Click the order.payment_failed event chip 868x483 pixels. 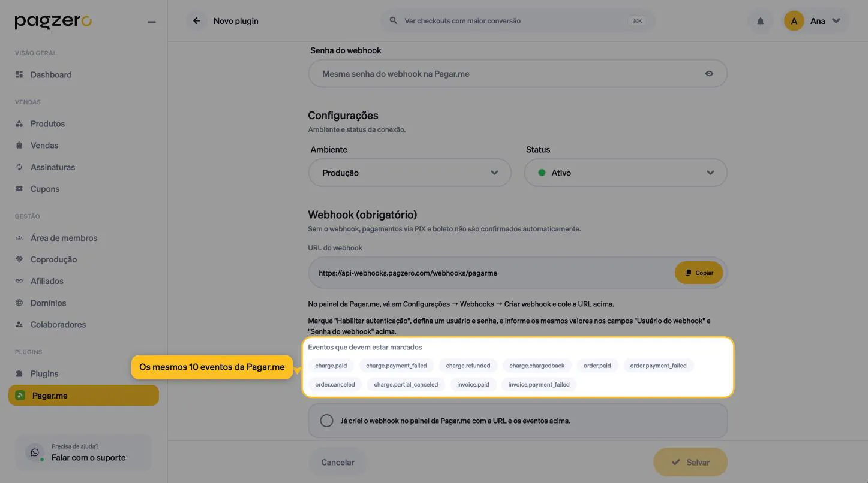[x=658, y=366]
